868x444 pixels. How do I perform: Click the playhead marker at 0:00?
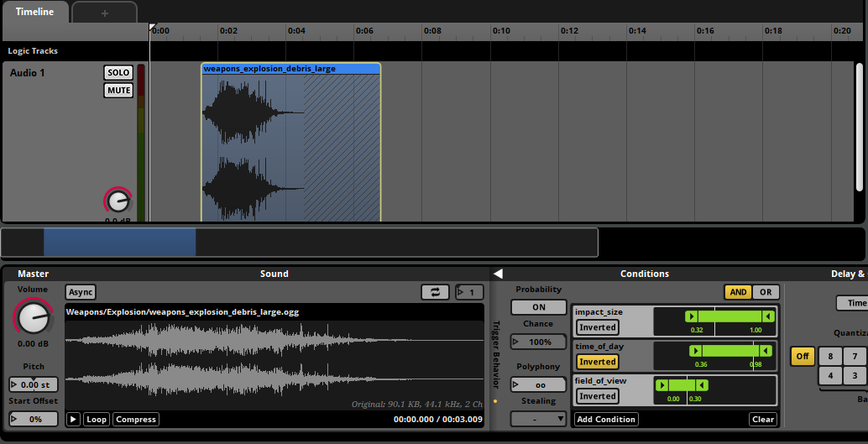pos(152,29)
